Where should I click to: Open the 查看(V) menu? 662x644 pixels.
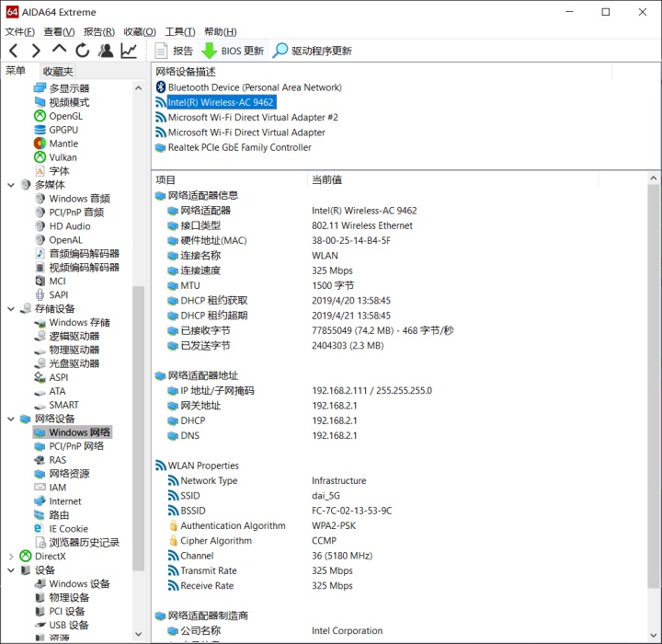[x=59, y=31]
